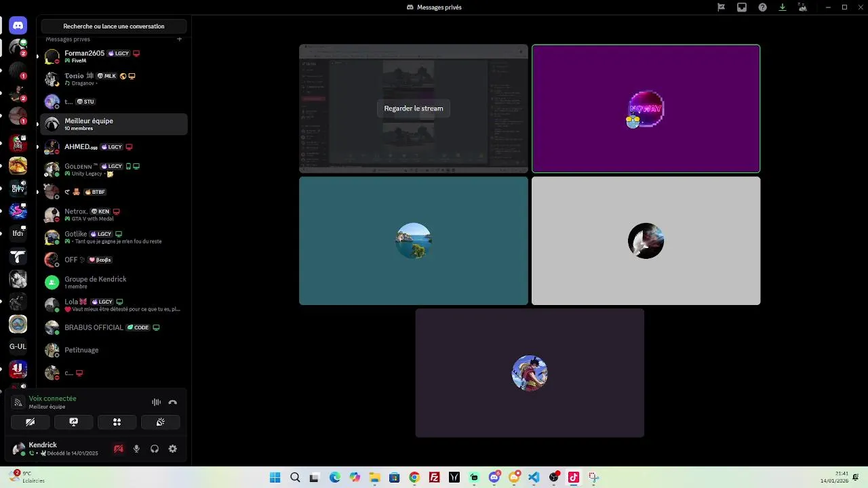Open conversation with OFF

[x=114, y=260]
